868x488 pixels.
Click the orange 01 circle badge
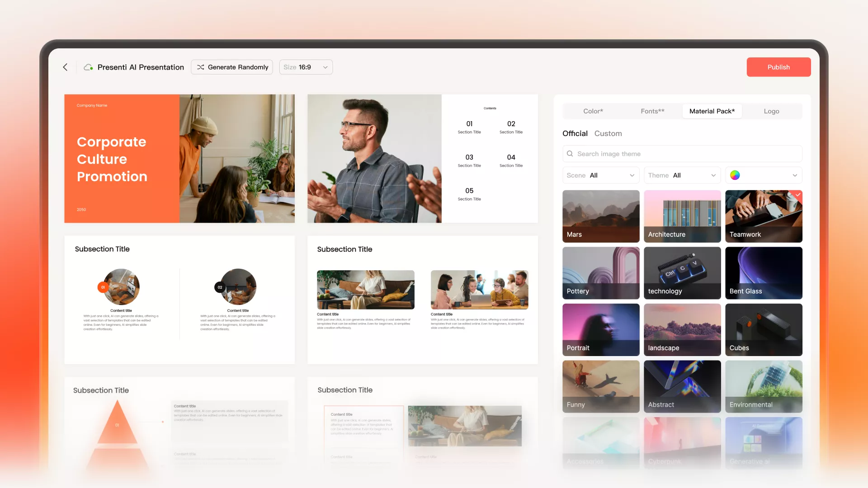tap(103, 287)
